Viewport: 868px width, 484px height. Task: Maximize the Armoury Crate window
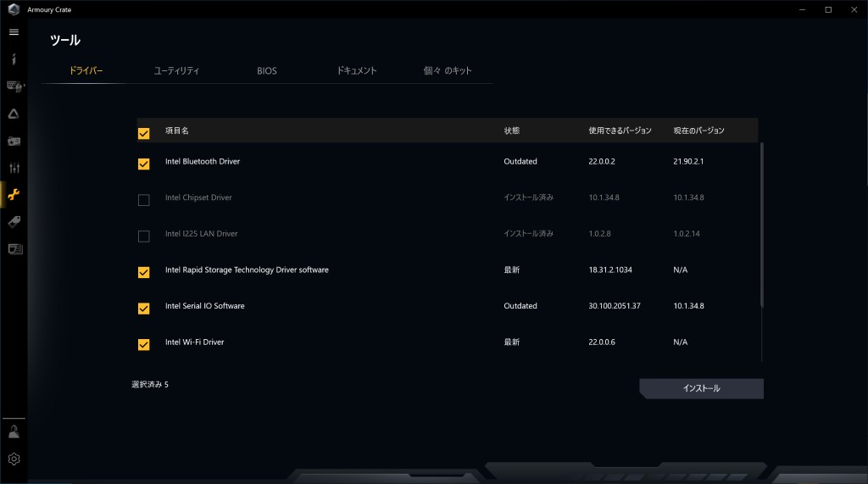coord(828,9)
